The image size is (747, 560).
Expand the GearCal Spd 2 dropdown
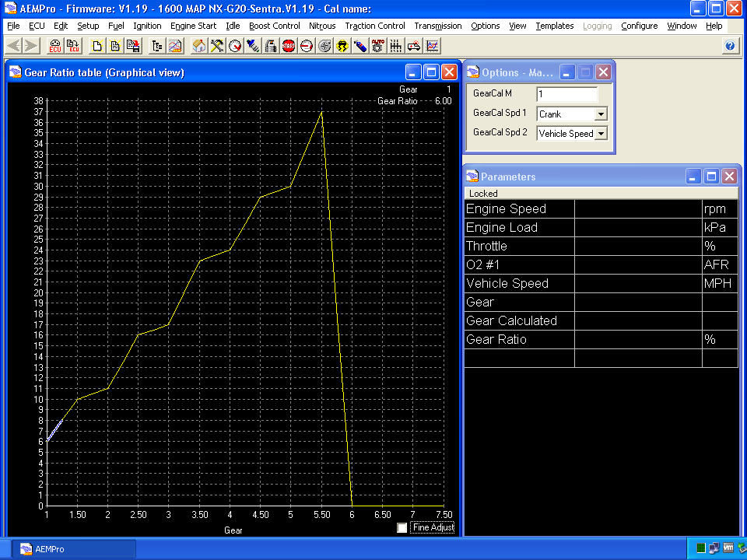(x=601, y=134)
